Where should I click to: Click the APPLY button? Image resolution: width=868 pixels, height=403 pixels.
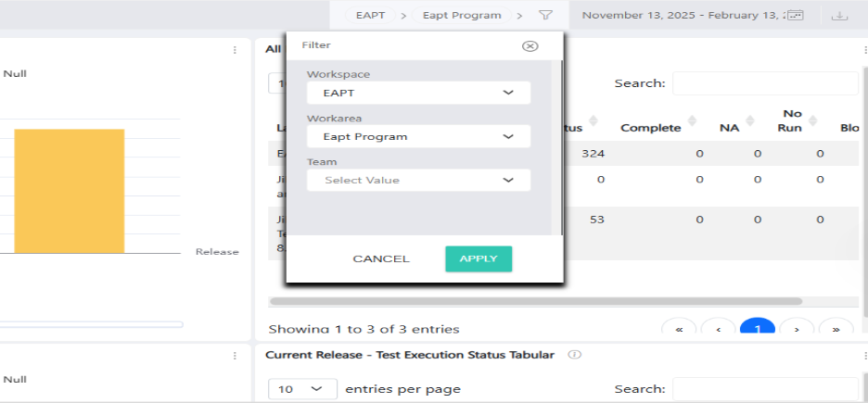479,258
